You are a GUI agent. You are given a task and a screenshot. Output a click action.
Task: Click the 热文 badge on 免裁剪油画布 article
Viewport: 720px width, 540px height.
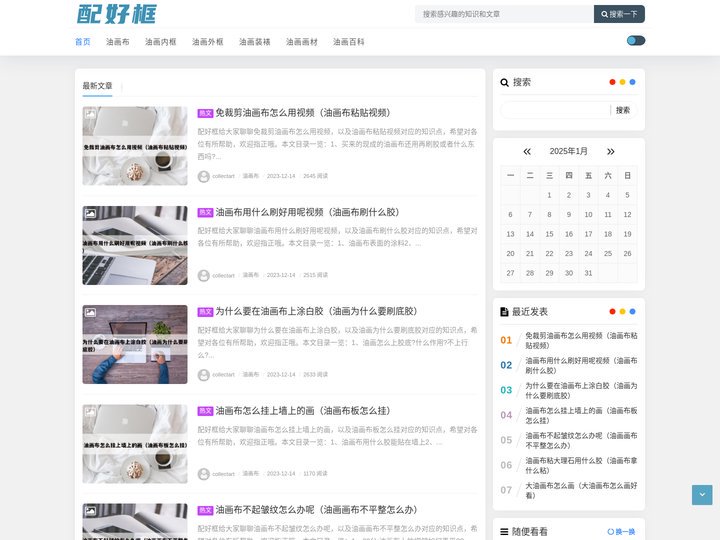coord(205,113)
